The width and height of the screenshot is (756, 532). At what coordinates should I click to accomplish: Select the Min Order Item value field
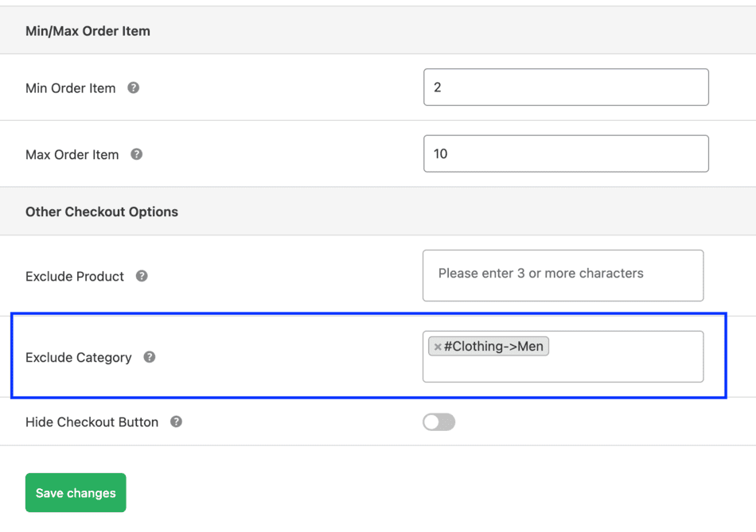pos(565,87)
